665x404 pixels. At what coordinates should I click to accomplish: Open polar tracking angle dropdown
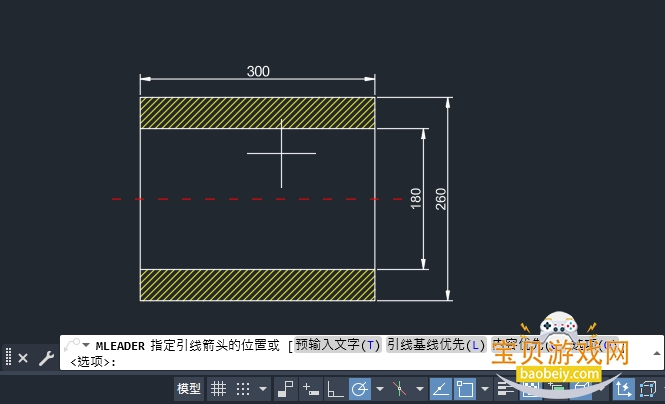[380, 389]
